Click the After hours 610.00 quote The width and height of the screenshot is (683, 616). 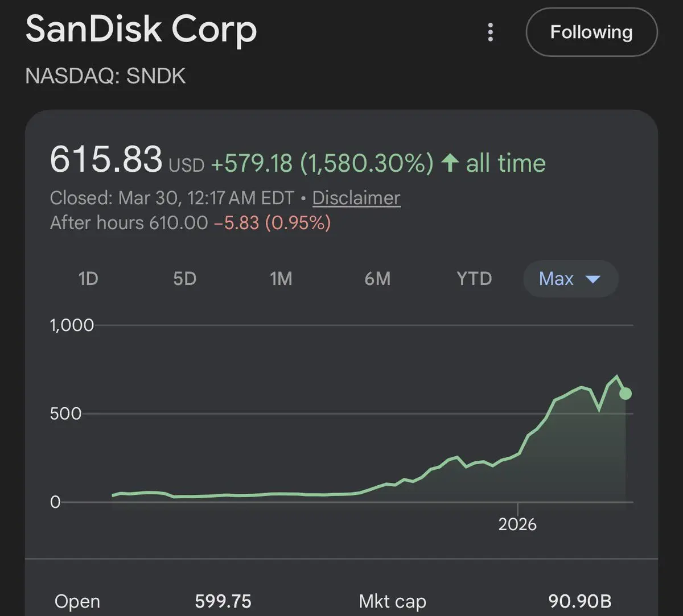(x=129, y=222)
